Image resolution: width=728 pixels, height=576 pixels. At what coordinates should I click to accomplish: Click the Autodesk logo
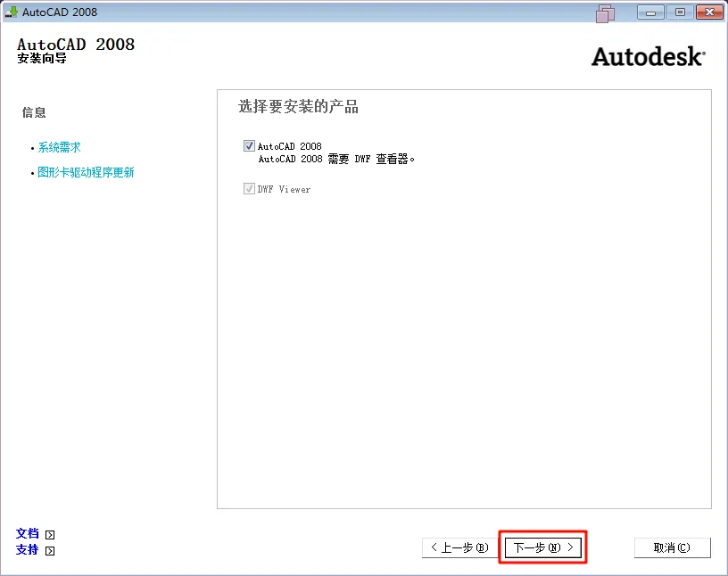coord(649,57)
